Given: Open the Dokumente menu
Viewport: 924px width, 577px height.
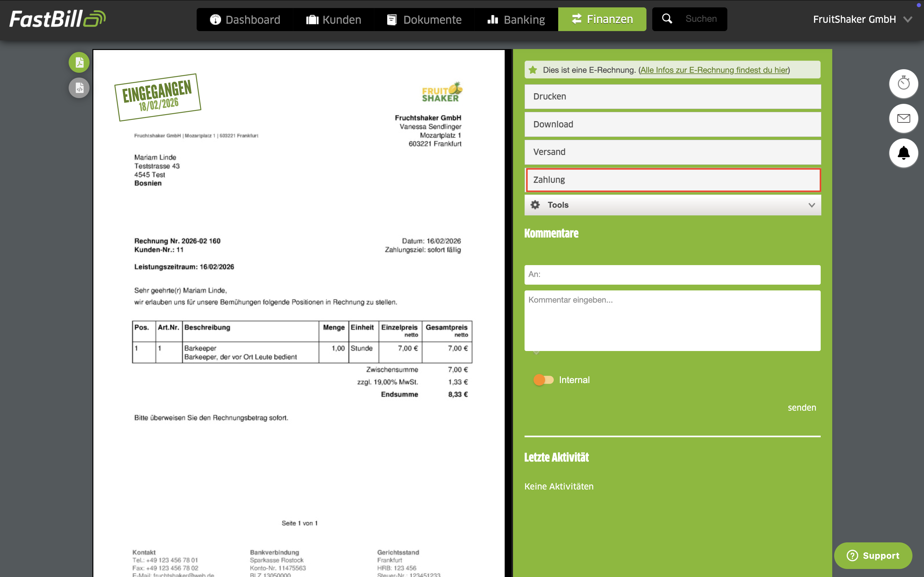Looking at the screenshot, I should pyautogui.click(x=424, y=20).
